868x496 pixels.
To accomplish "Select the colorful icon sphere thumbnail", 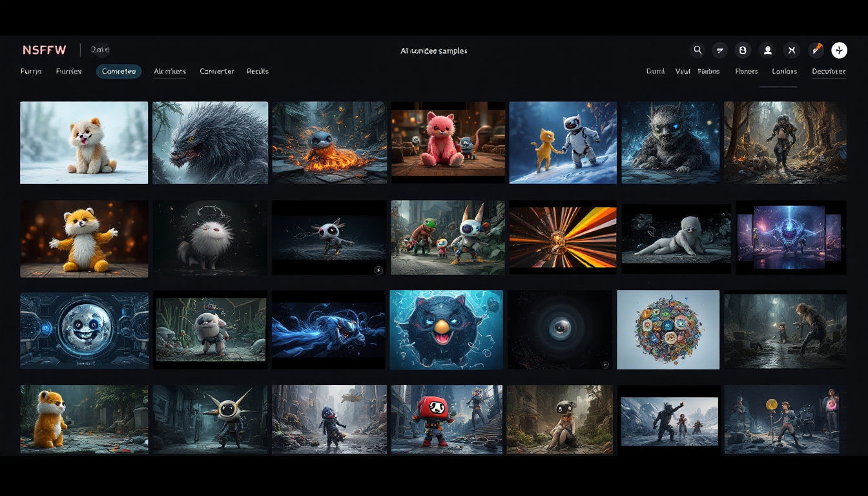I will 668,329.
